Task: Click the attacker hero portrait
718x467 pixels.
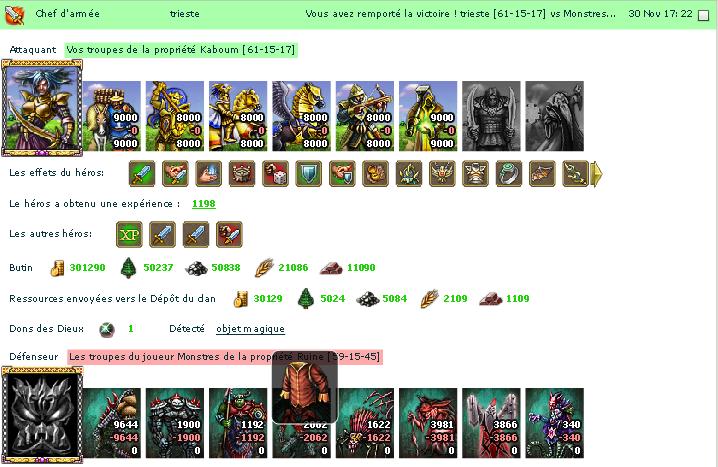Action: pyautogui.click(x=42, y=108)
